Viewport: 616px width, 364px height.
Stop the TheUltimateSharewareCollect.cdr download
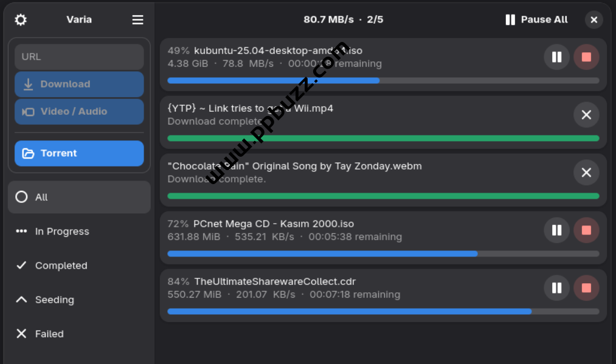(586, 288)
